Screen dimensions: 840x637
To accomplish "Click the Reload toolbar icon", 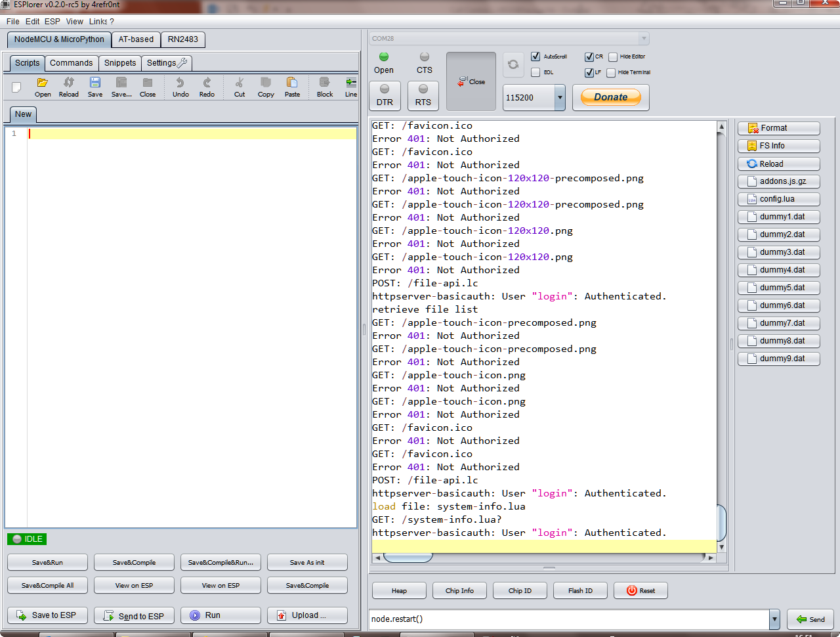I will point(69,87).
